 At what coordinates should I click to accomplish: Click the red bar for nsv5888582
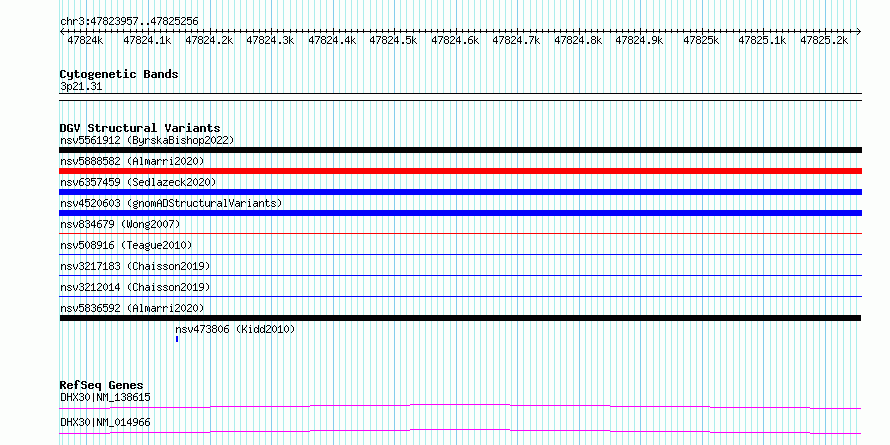pyautogui.click(x=460, y=171)
